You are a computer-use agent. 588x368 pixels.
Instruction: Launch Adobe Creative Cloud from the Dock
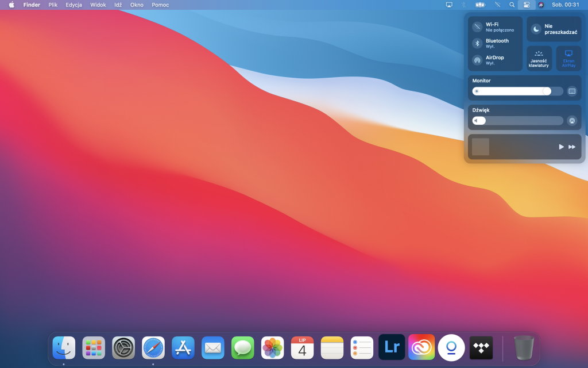tap(421, 347)
